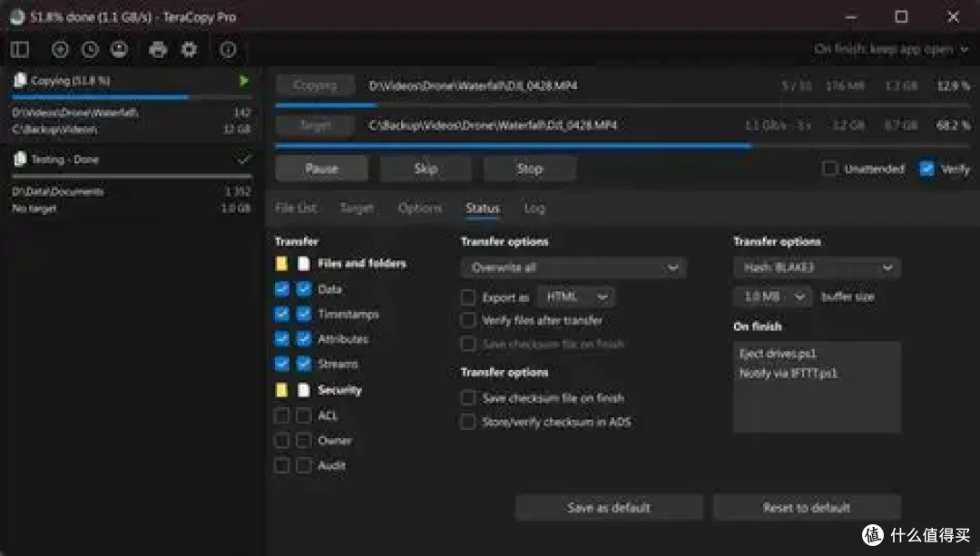Select Eject drives.ps1 in On finish list
The width and height of the screenshot is (980, 556).
point(778,354)
